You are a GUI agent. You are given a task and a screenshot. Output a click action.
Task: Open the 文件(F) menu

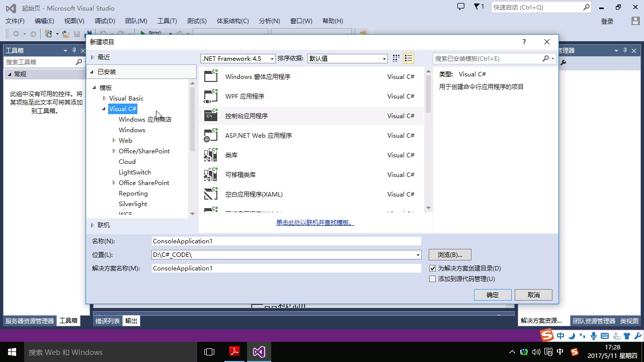[15, 21]
